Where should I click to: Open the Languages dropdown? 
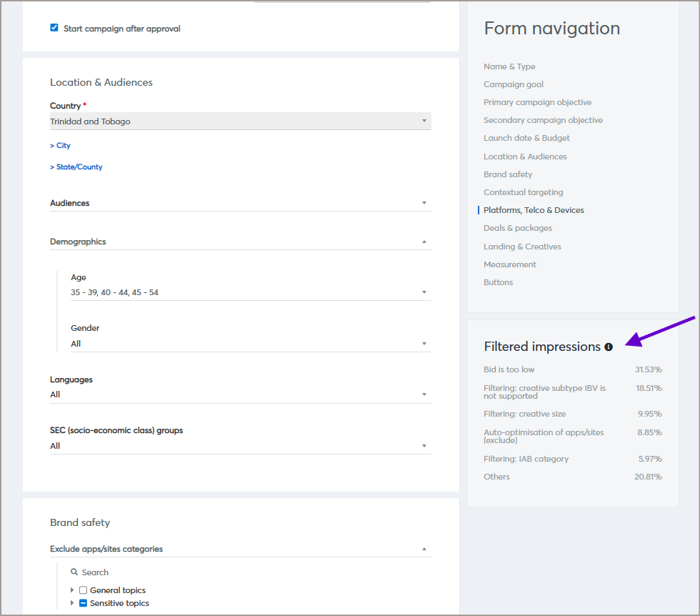point(240,394)
